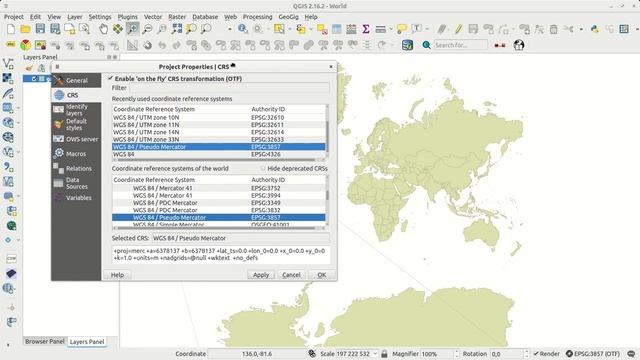This screenshot has height=360, width=640.
Task: Open the General section of Project Properties
Action: coord(76,80)
